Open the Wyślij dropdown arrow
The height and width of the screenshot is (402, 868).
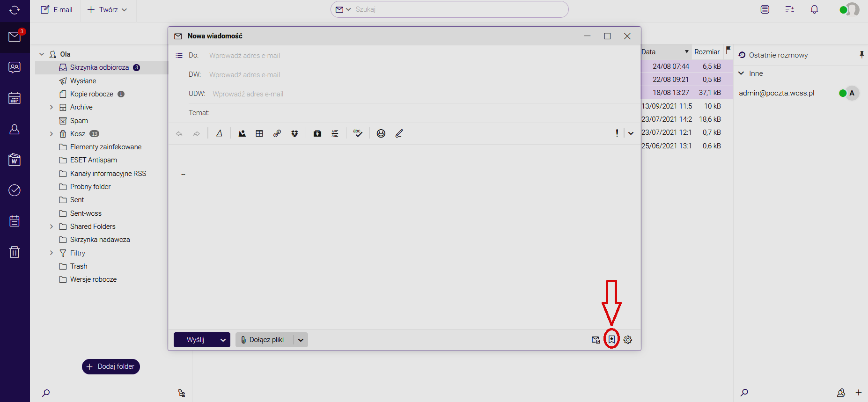[223, 340]
